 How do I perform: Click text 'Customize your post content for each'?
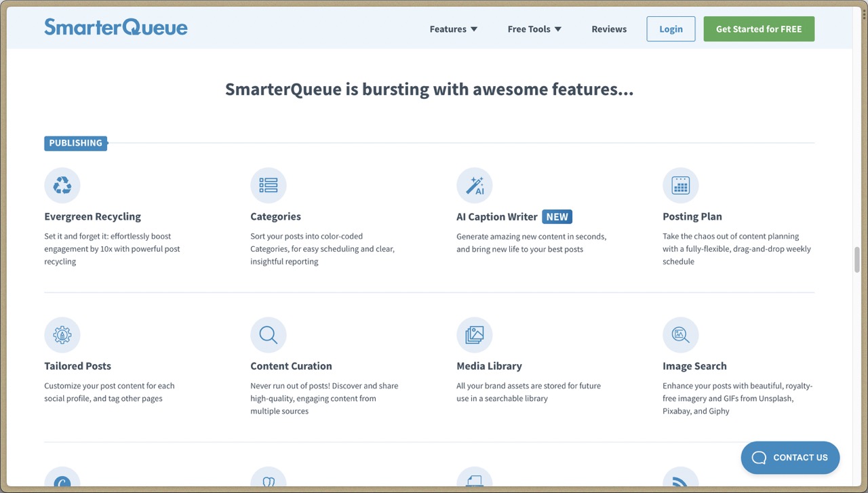coord(109,386)
